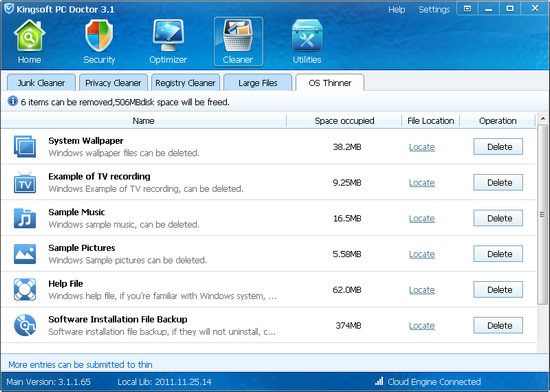
Task: Click 'More entries can be submitted to thin'
Action: point(80,365)
